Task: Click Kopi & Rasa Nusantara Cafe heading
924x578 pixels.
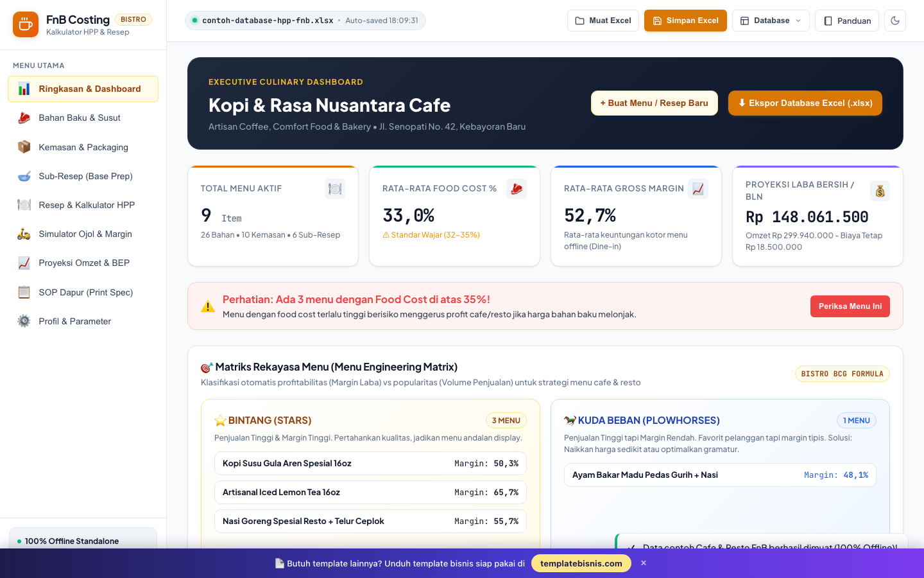Action: tap(329, 105)
